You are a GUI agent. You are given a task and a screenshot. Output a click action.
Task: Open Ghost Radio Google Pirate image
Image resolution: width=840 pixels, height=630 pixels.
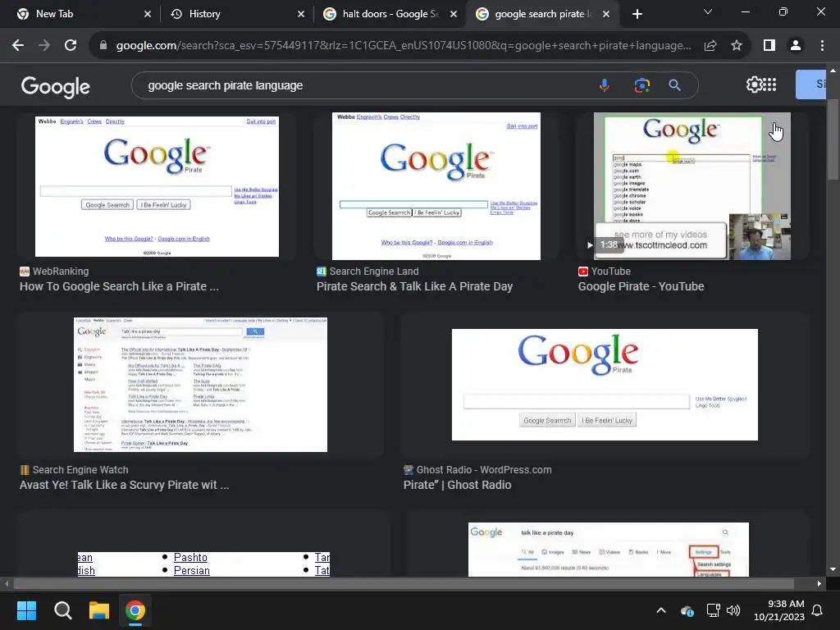point(605,385)
